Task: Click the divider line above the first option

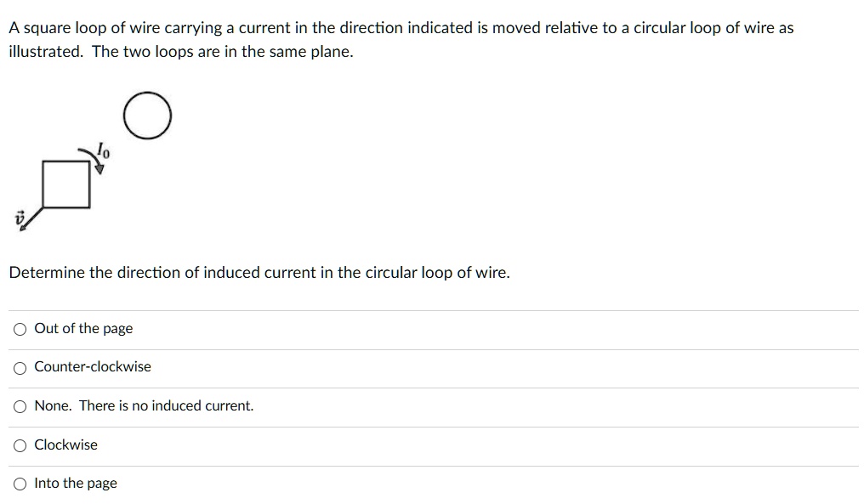Action: click(x=425, y=310)
